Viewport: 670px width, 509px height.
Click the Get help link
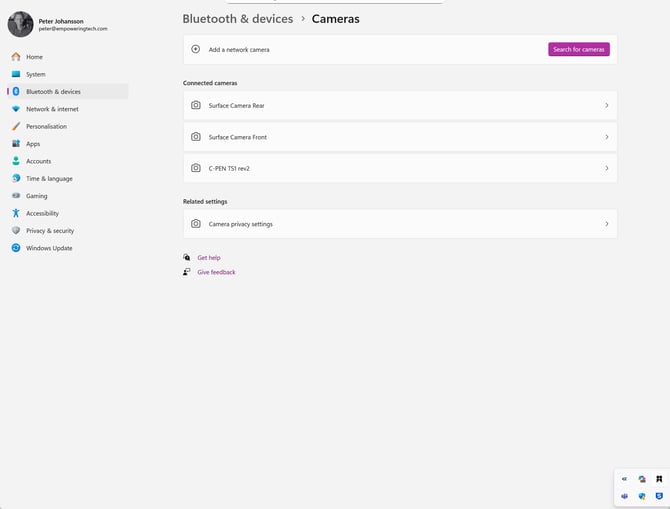click(209, 258)
